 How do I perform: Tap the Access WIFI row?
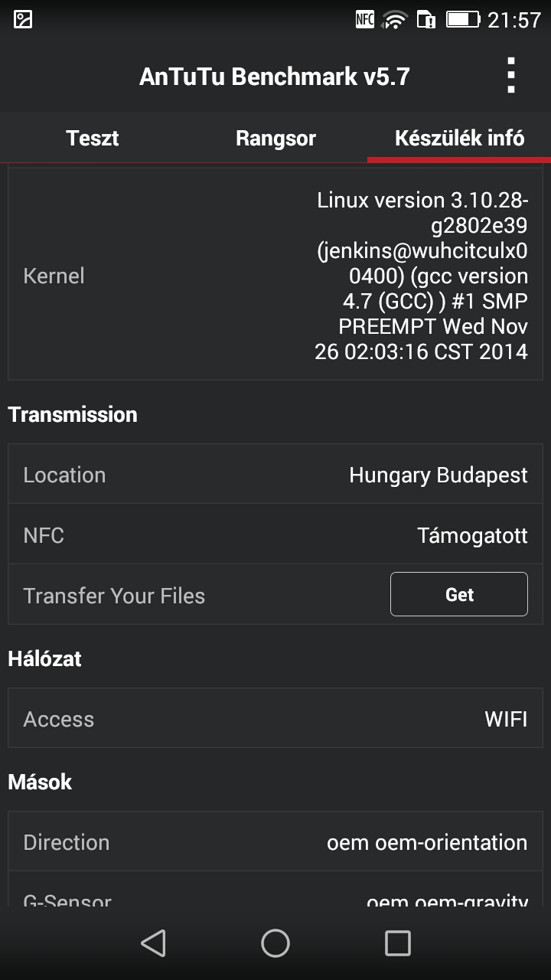click(x=275, y=719)
